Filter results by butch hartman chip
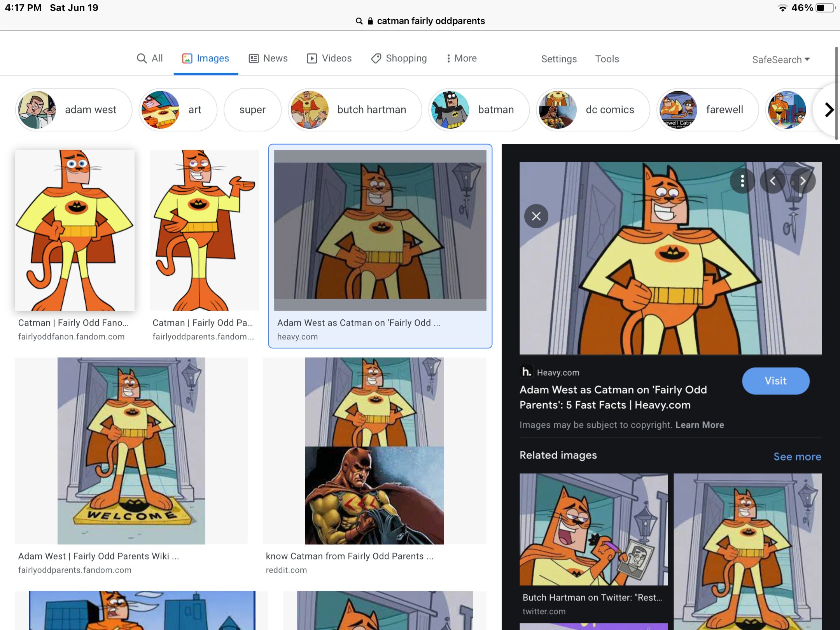Viewport: 840px width, 630px height. pyautogui.click(x=355, y=110)
